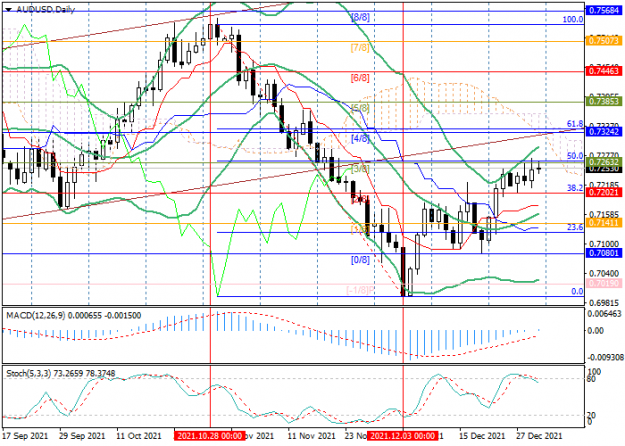Click the Fibonacci 100.0 level label
Image resolution: width=625 pixels, height=446 pixels.
pyautogui.click(x=573, y=19)
